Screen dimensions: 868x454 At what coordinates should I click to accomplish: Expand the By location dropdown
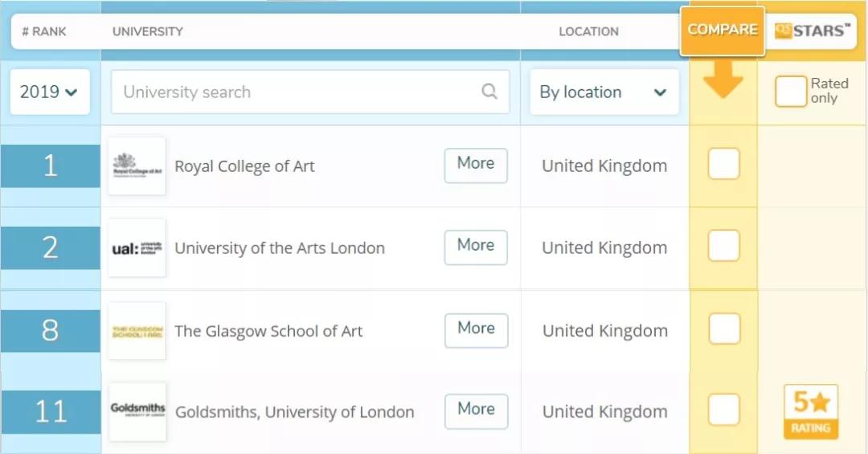(604, 92)
